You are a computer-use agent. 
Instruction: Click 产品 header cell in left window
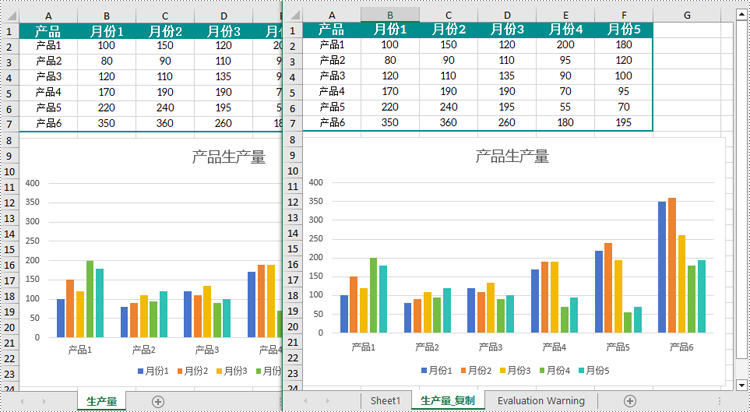(x=48, y=32)
